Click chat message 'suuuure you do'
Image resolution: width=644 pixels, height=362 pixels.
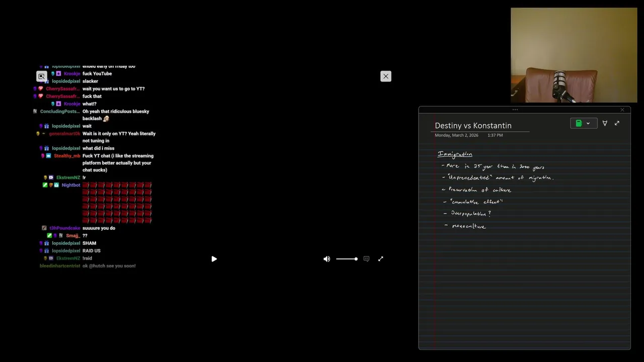[99, 228]
